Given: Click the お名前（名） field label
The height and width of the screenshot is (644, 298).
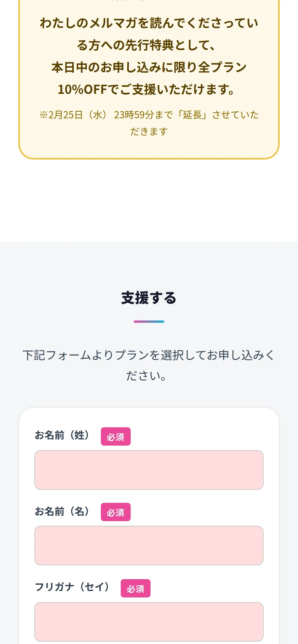Looking at the screenshot, I should [x=62, y=511].
